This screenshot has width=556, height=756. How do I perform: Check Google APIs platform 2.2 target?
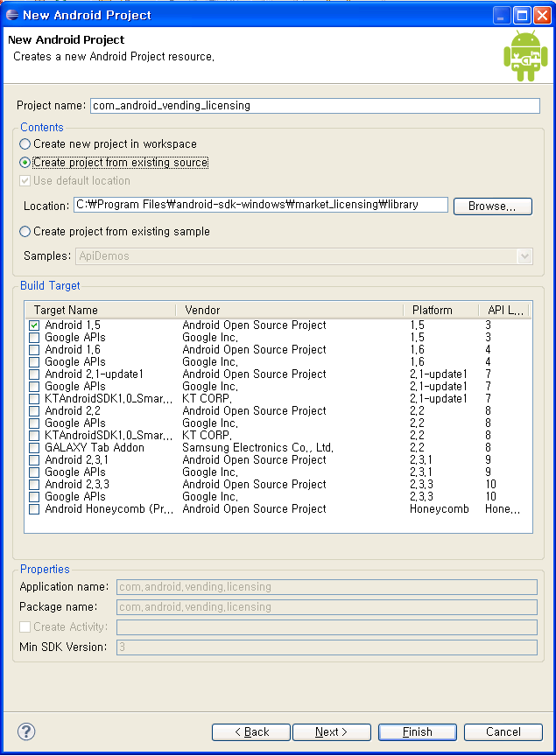34,423
